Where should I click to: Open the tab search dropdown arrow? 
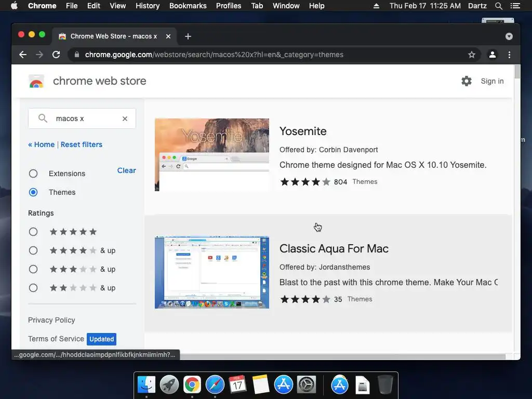[x=509, y=36]
